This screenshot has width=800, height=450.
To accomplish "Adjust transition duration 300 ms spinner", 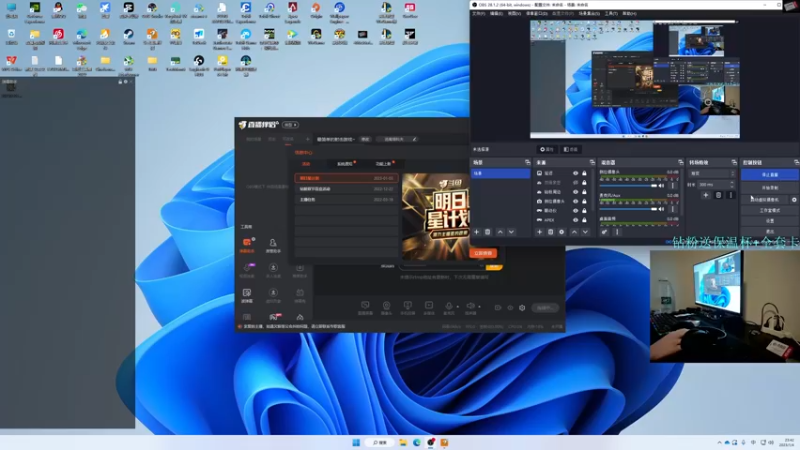I will 716,185.
